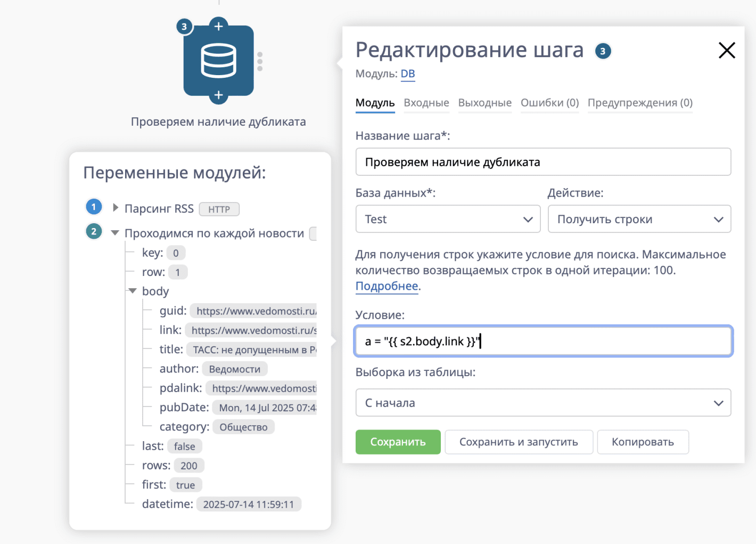Image resolution: width=756 pixels, height=544 pixels.
Task: Open the Действие dropdown Получить строки
Action: (x=639, y=219)
